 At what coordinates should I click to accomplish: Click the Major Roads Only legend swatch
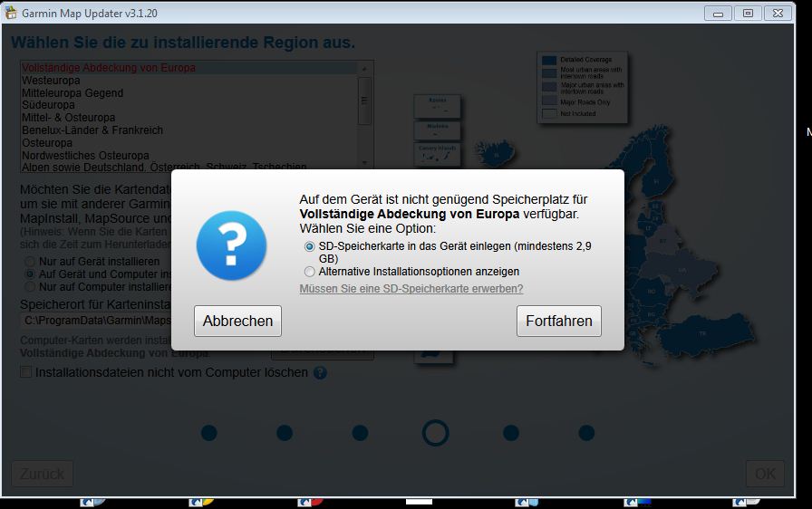(x=549, y=102)
